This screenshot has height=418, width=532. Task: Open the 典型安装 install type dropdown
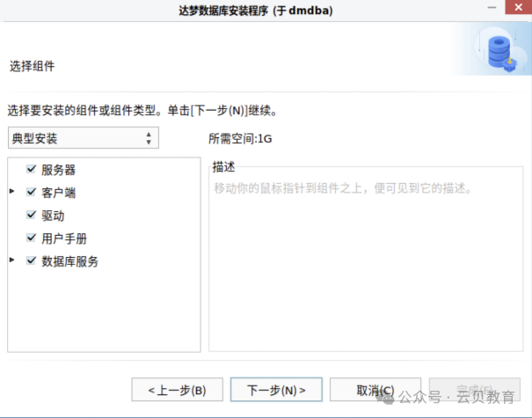84,138
